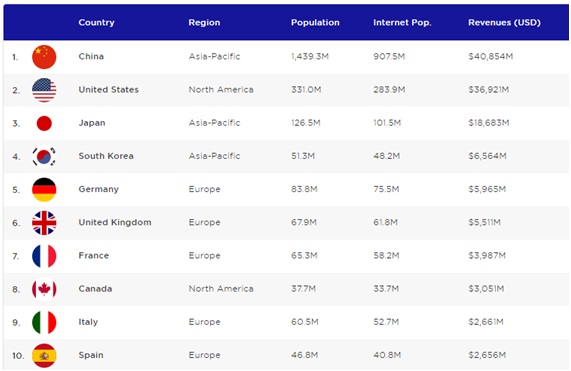Click the South Korea flag icon

tap(44, 157)
